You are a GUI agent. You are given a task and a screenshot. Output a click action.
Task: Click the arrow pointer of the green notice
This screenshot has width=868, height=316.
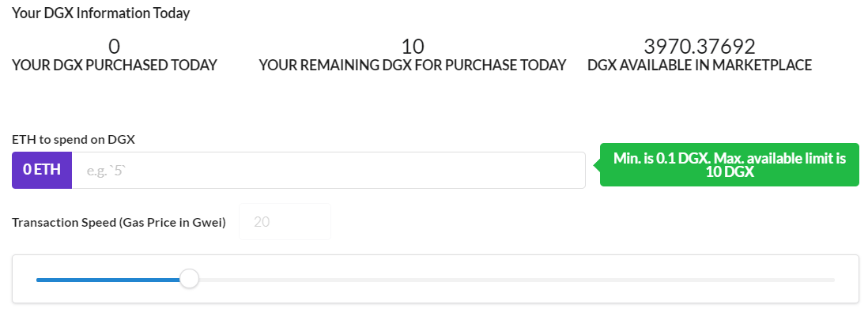(x=598, y=165)
